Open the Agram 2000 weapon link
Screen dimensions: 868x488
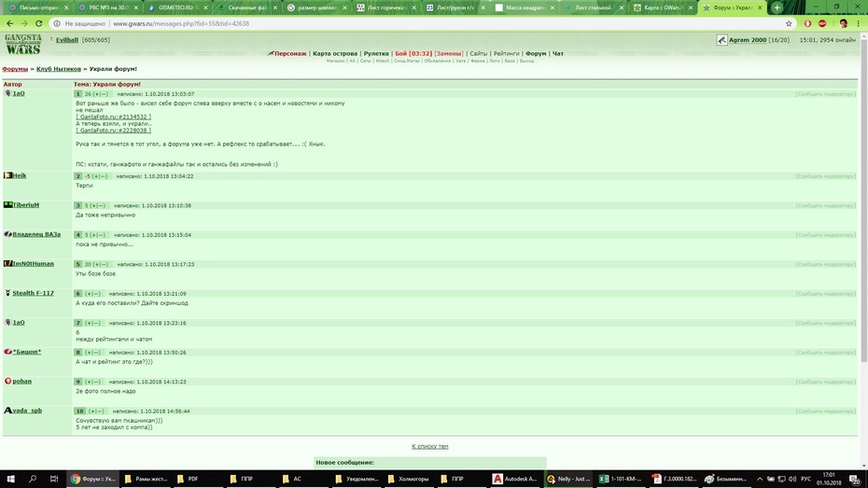(x=748, y=40)
